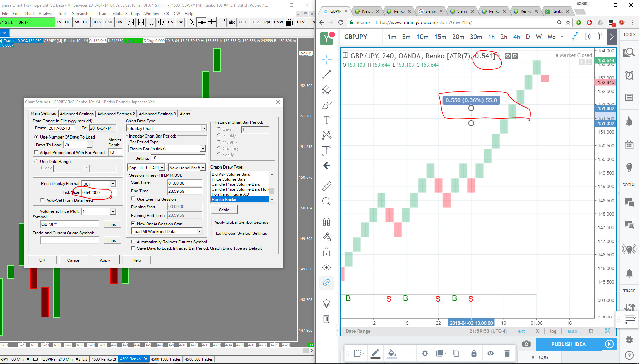Image resolution: width=639 pixels, height=364 pixels.
Task: Expand the Load All Weekend Data dropdown
Action: click(199, 231)
